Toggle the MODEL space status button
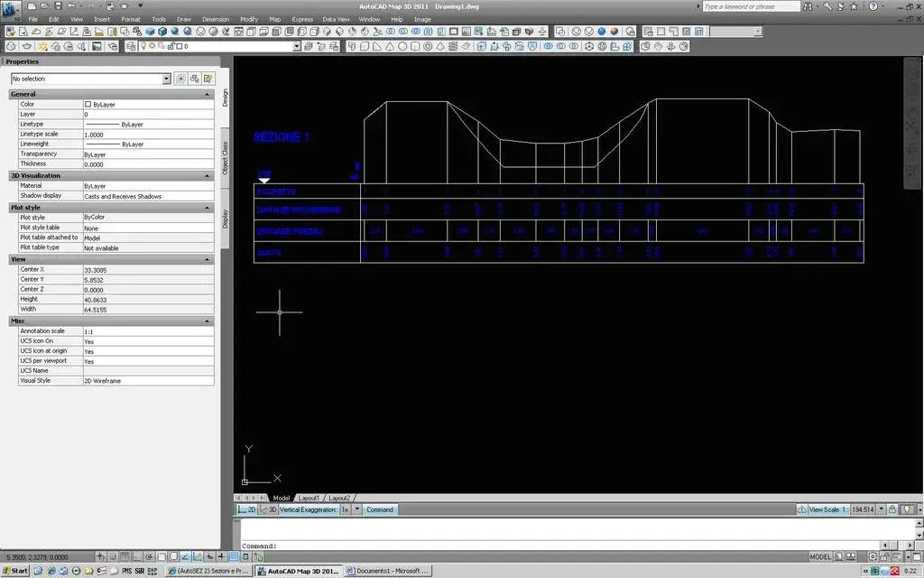 [x=819, y=556]
